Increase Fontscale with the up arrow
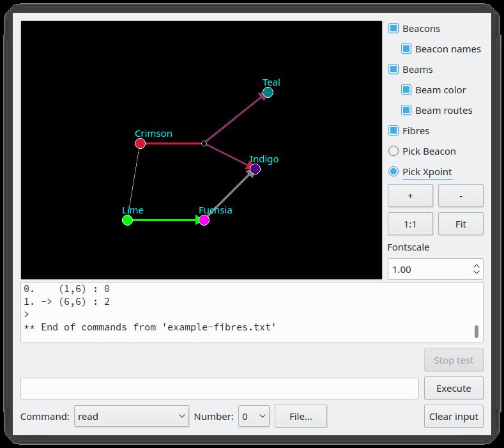Viewport: 504px width, 448px height. [x=477, y=266]
